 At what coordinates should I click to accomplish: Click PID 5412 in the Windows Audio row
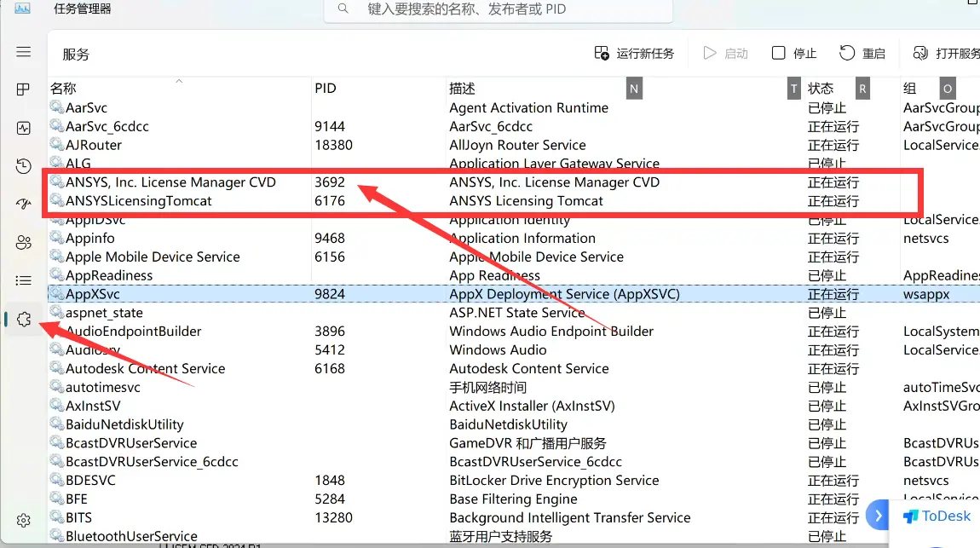330,350
